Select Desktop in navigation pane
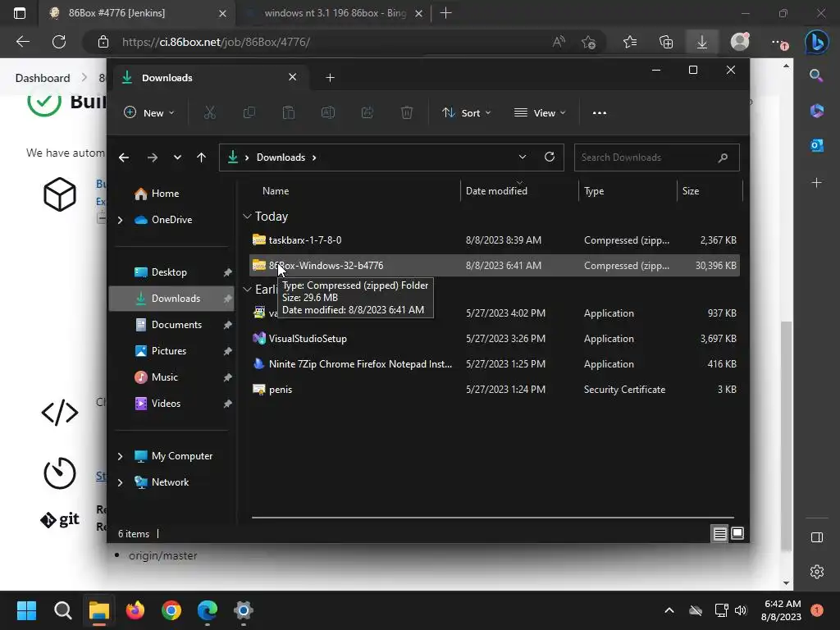 (x=169, y=272)
